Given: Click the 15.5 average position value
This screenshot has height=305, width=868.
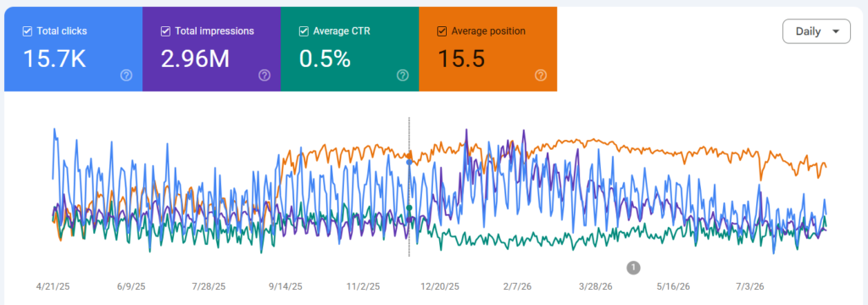Looking at the screenshot, I should click(x=461, y=58).
